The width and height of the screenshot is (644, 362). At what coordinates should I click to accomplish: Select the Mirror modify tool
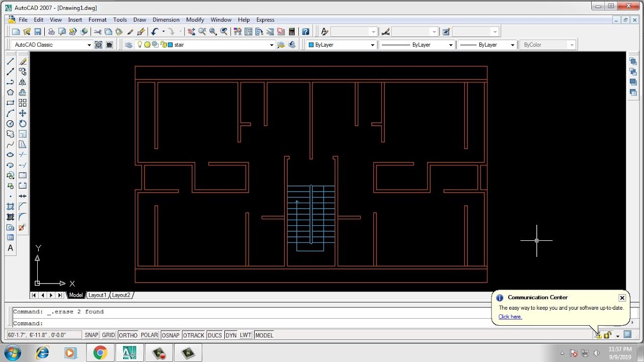click(x=23, y=82)
